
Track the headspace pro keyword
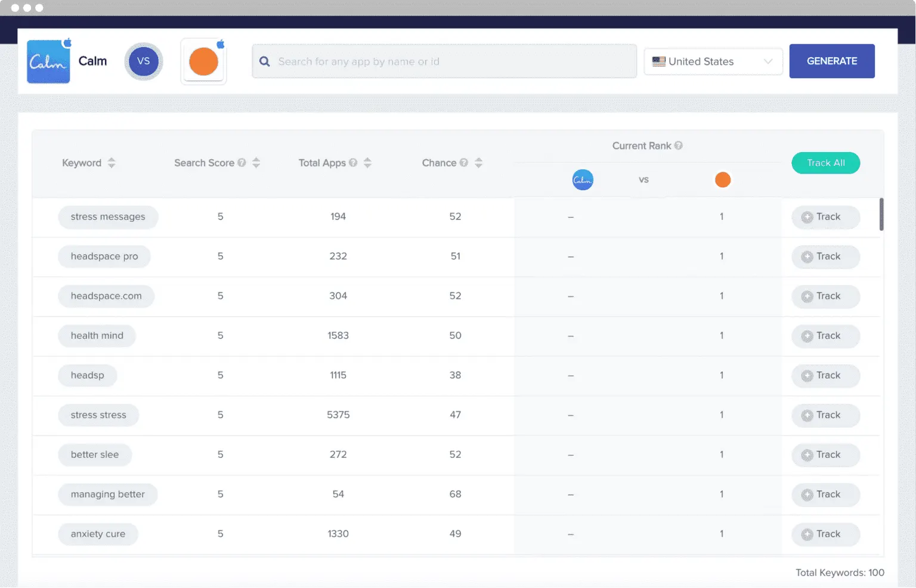826,256
